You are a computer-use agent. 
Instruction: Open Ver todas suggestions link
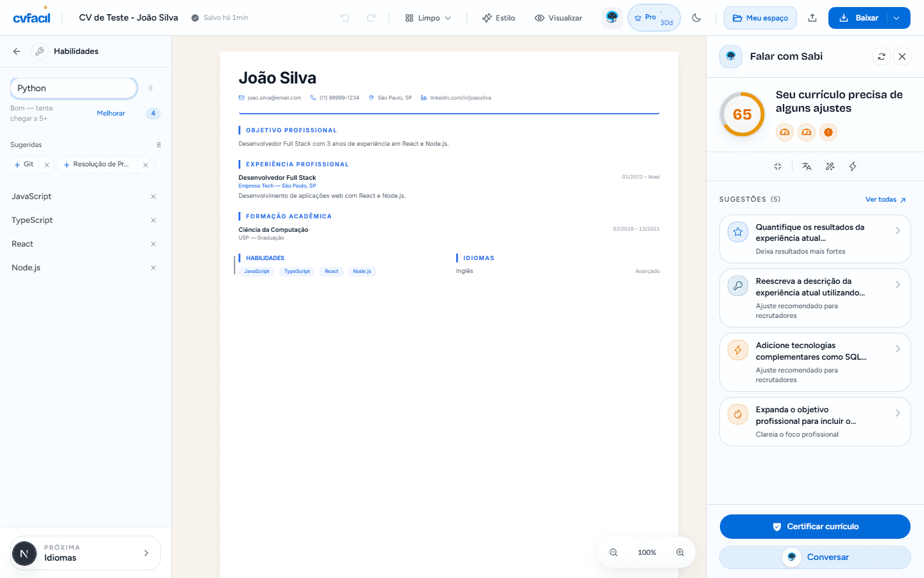886,200
